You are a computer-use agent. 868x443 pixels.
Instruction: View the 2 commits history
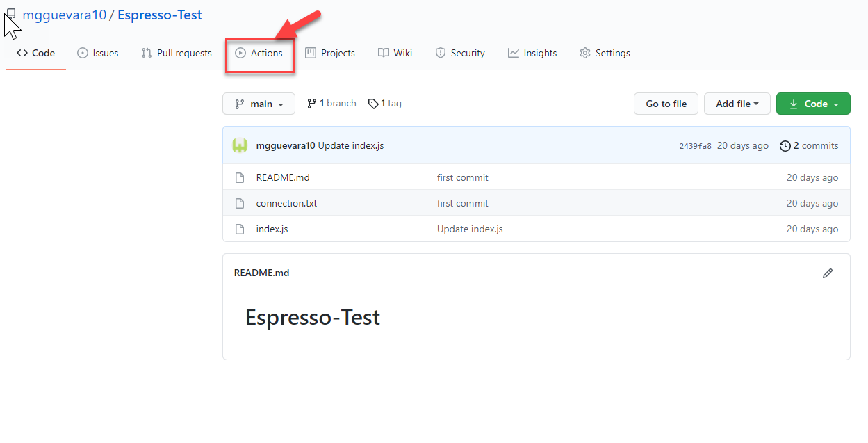(809, 146)
